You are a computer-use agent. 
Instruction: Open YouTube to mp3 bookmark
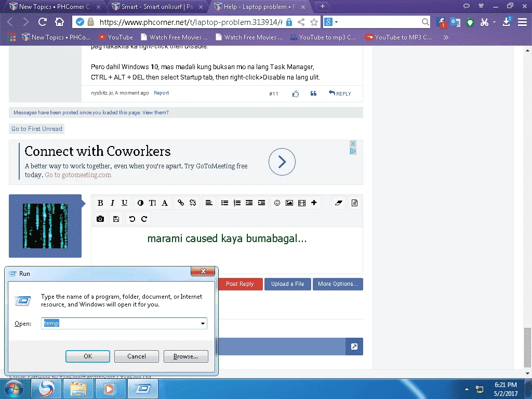323,37
